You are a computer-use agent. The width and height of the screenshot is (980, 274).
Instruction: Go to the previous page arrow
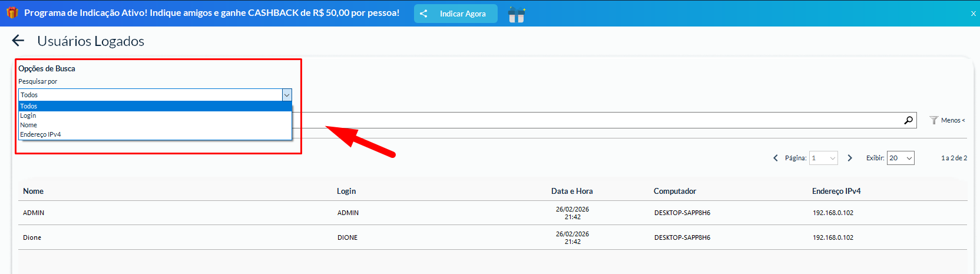[776, 158]
